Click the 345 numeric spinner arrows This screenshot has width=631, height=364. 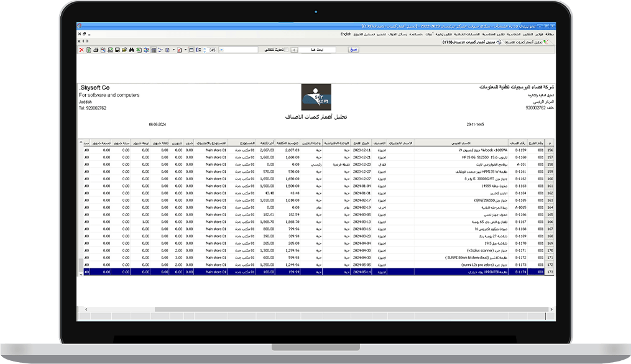click(204, 50)
